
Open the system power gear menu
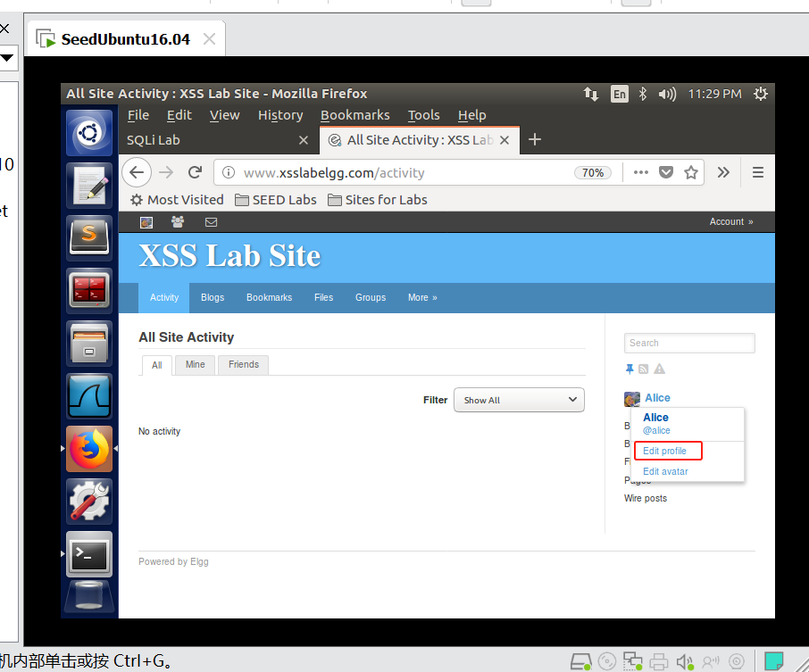[761, 94]
